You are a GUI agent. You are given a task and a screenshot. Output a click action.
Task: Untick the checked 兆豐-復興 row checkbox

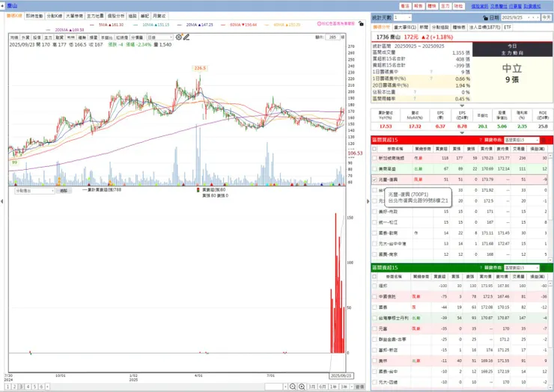pos(374,180)
